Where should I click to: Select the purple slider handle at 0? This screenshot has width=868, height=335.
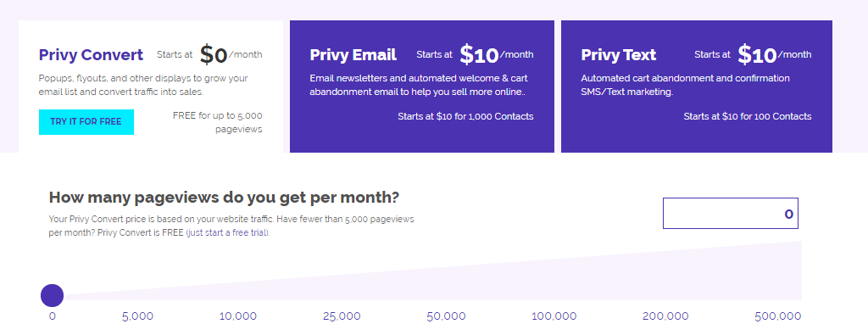click(52, 295)
